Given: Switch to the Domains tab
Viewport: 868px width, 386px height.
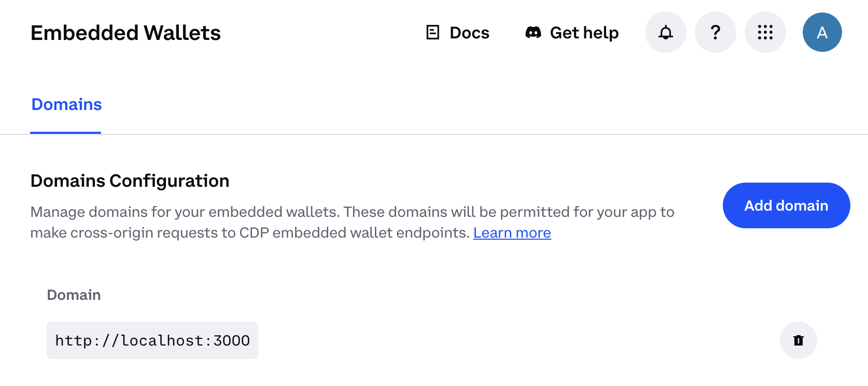Looking at the screenshot, I should coord(66,104).
